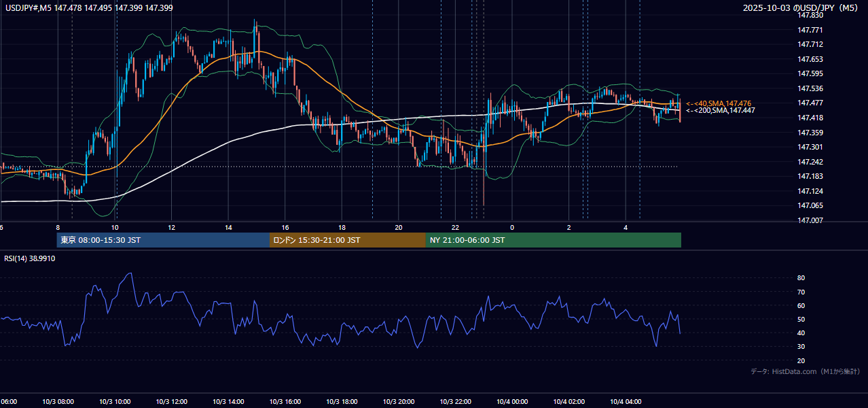Viewport: 868px width, 408px height.
Task: Click price axis label 147.712
Action: 810,44
